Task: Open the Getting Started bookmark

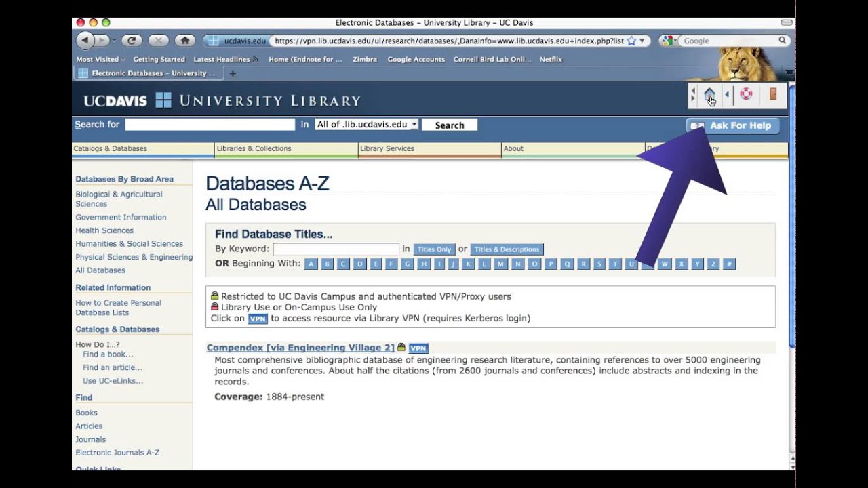Action: coord(159,60)
